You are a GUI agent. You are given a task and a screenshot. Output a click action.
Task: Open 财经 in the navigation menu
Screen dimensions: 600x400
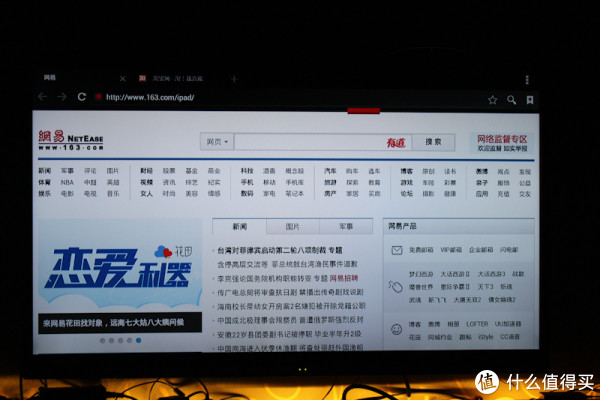tap(147, 171)
